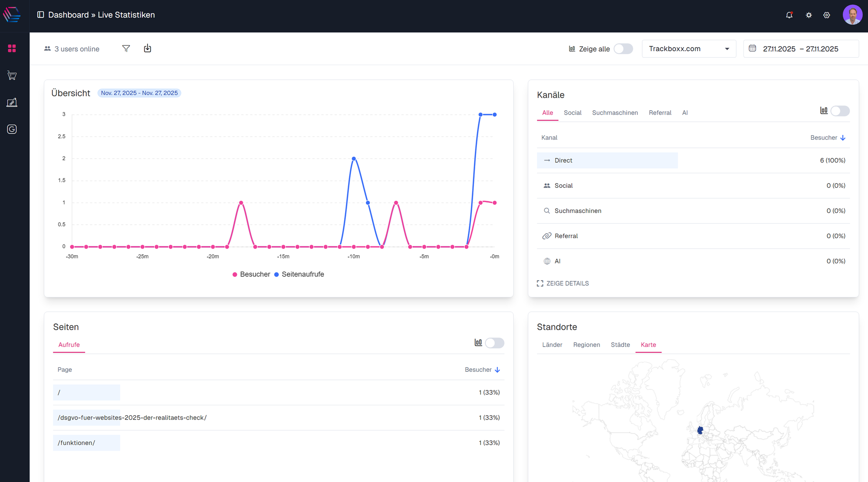Screen dimensions: 868x482
Task: Switch to the Länder locations tab
Action: coord(552,345)
